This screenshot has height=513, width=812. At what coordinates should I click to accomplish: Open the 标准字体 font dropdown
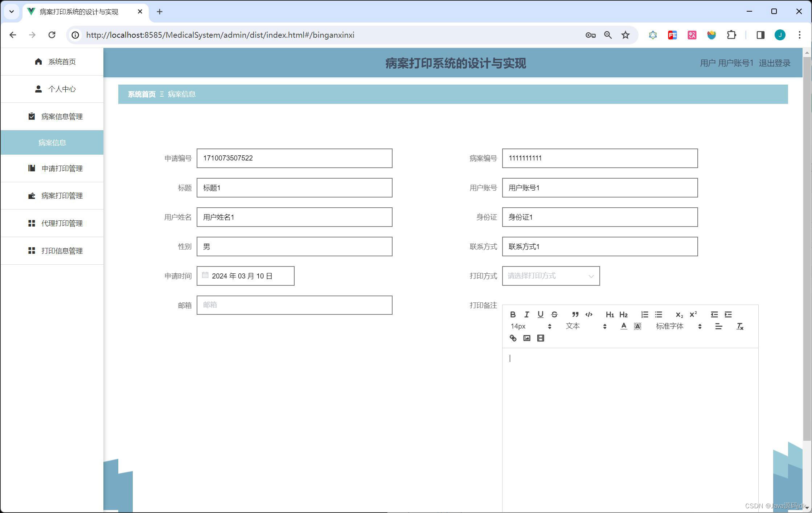point(678,326)
